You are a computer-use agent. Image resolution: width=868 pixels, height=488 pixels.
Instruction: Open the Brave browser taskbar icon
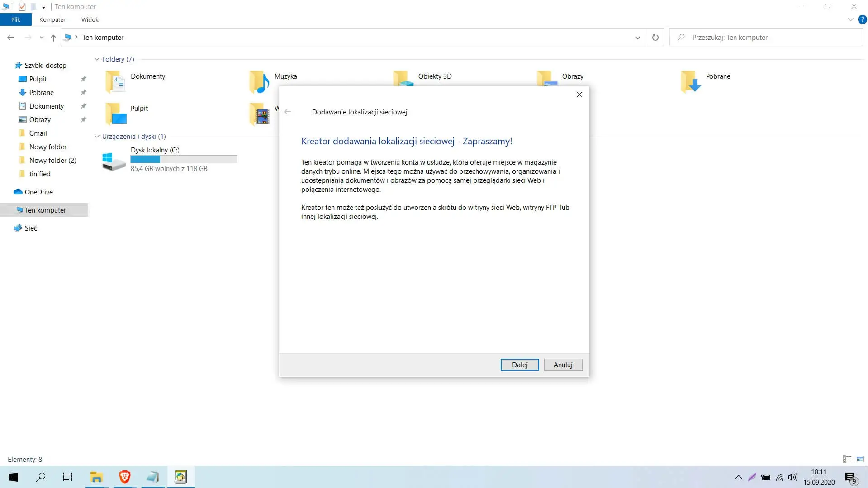pos(124,477)
